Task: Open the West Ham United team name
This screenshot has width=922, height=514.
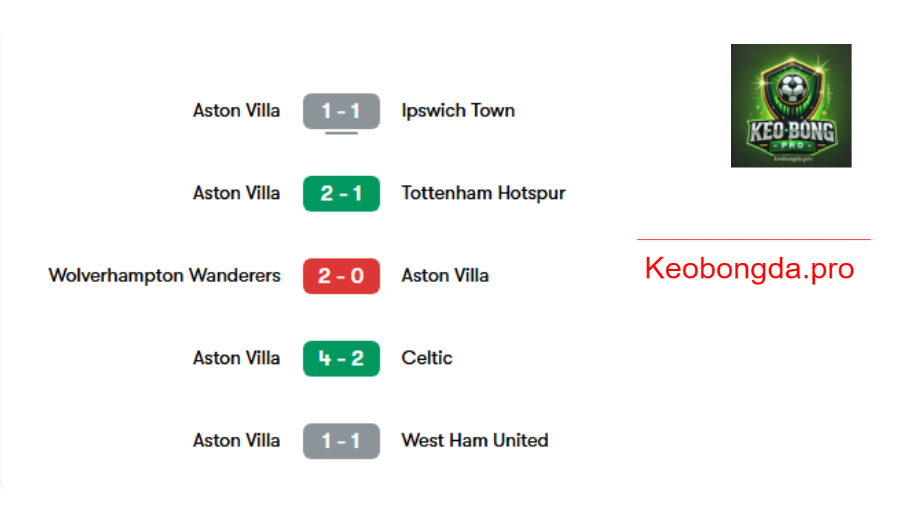Action: tap(475, 440)
